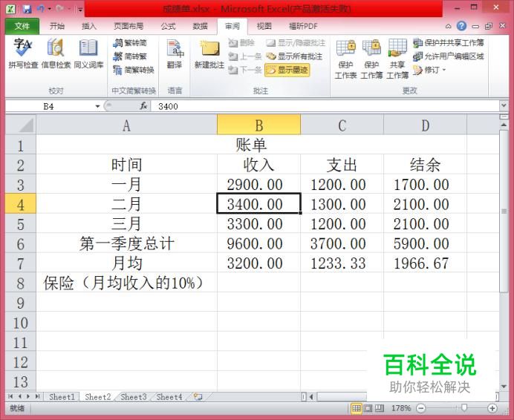Open the Chinese conversion options (简繁转换)
Image resolution: width=514 pixels, height=420 pixels.
pyautogui.click(x=134, y=70)
